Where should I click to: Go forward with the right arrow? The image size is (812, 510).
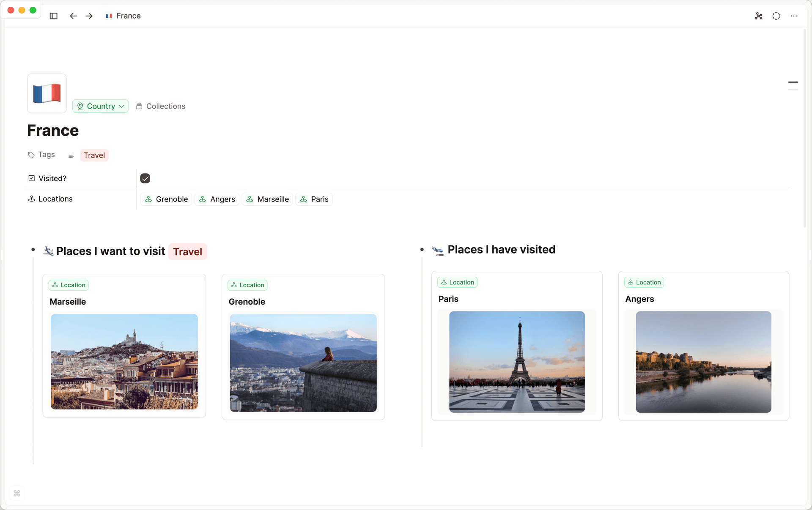89,16
